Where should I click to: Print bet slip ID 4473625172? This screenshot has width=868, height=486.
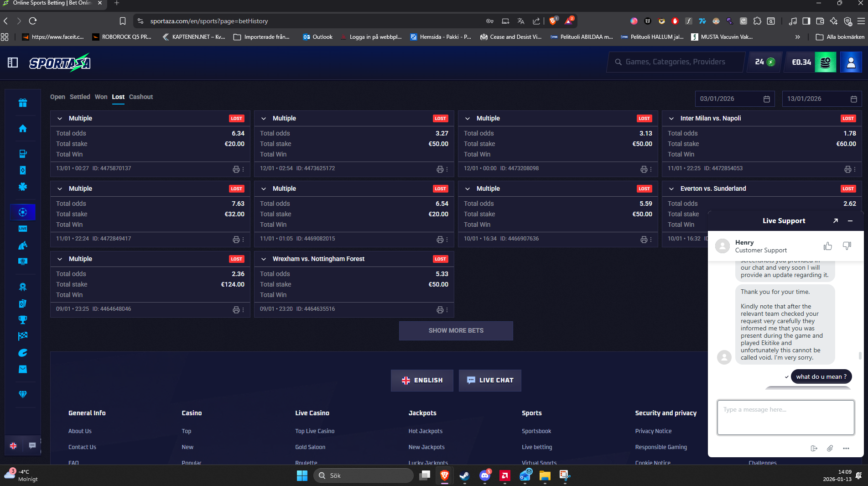[440, 169]
